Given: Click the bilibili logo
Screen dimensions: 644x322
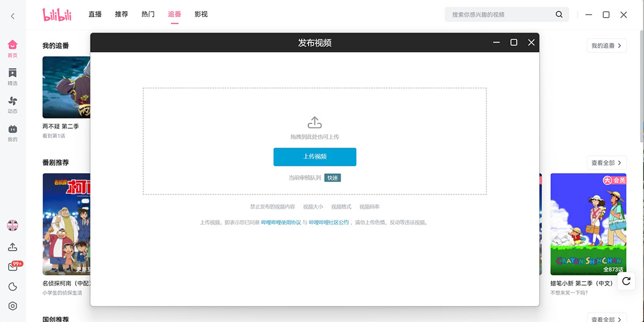Looking at the screenshot, I should 57,14.
